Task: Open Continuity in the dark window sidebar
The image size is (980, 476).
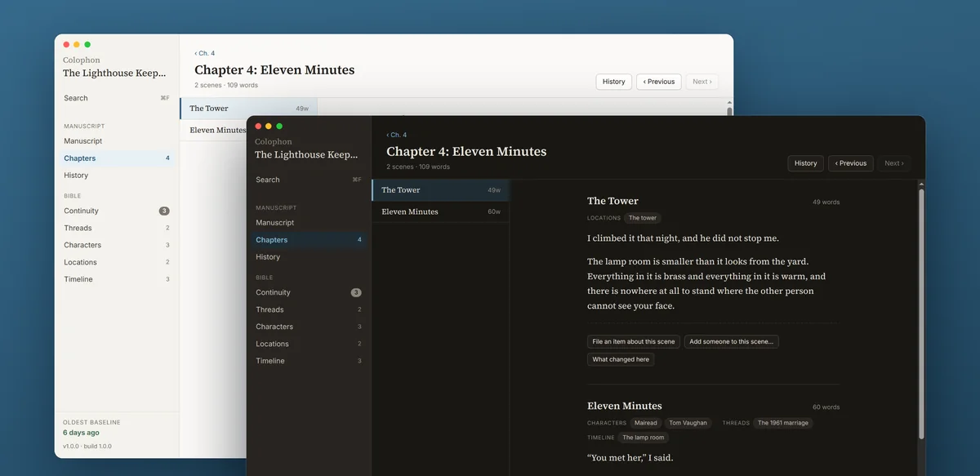Action: coord(309,292)
